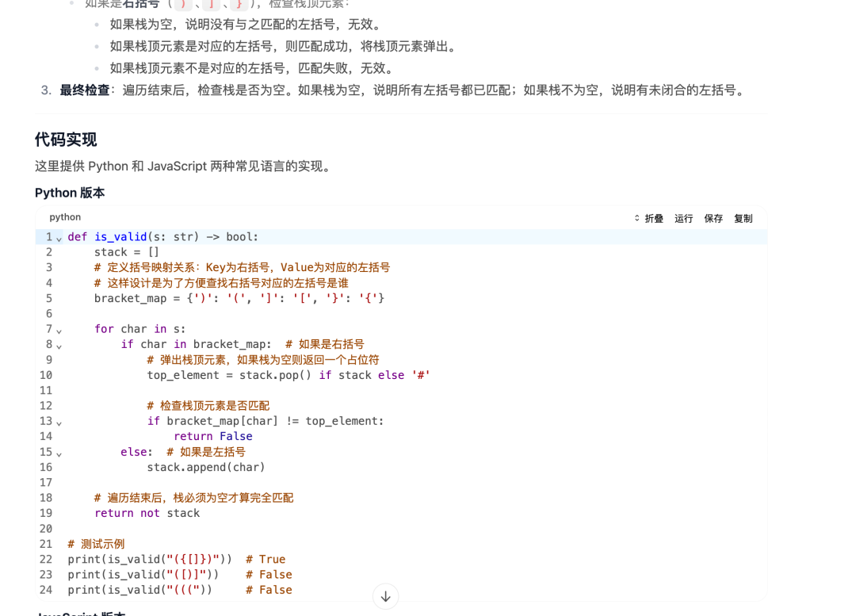
Task: Click the expand/collapse arrows icon beside 折叠
Action: 637,217
